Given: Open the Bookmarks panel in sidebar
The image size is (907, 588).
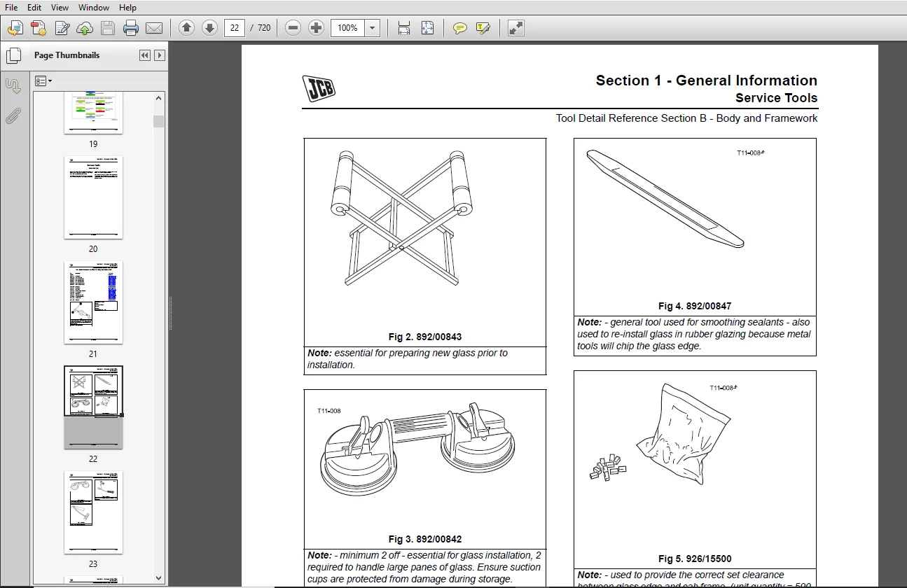Looking at the screenshot, I should coord(13,86).
